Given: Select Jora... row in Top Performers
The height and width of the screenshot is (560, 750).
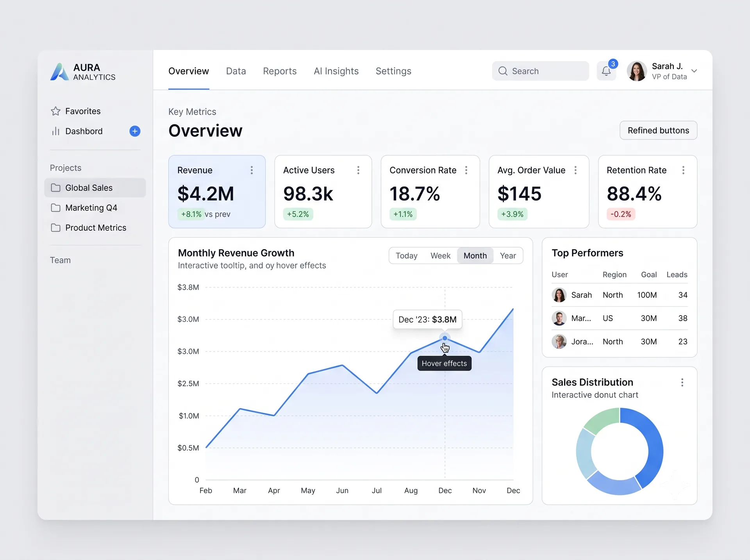Looking at the screenshot, I should [x=619, y=342].
